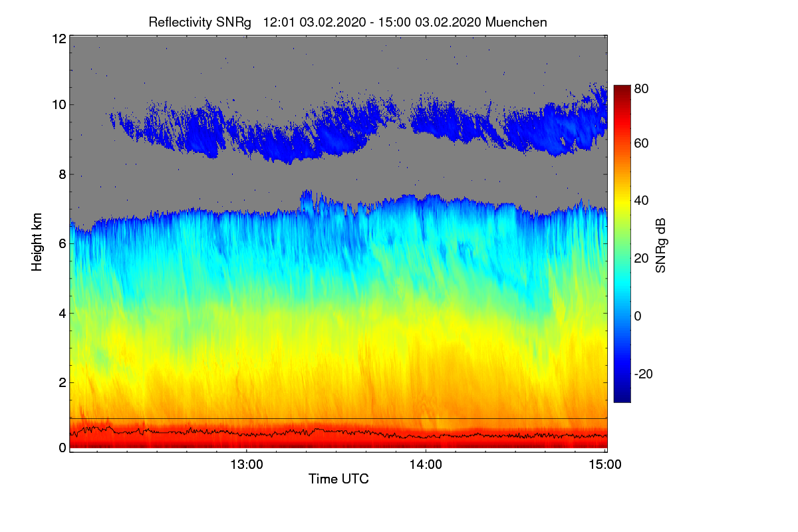Click the '40' colorbar label
The height and width of the screenshot is (532, 798).
(642, 201)
